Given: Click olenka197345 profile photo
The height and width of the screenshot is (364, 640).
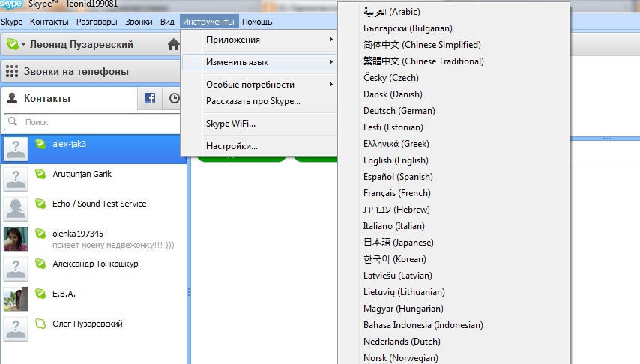Looking at the screenshot, I should (x=16, y=239).
